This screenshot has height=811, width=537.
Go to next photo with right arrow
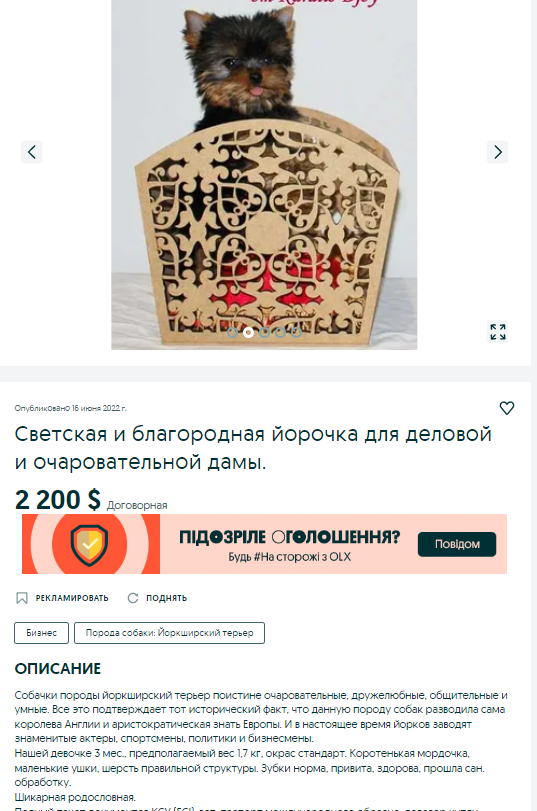pyautogui.click(x=497, y=152)
